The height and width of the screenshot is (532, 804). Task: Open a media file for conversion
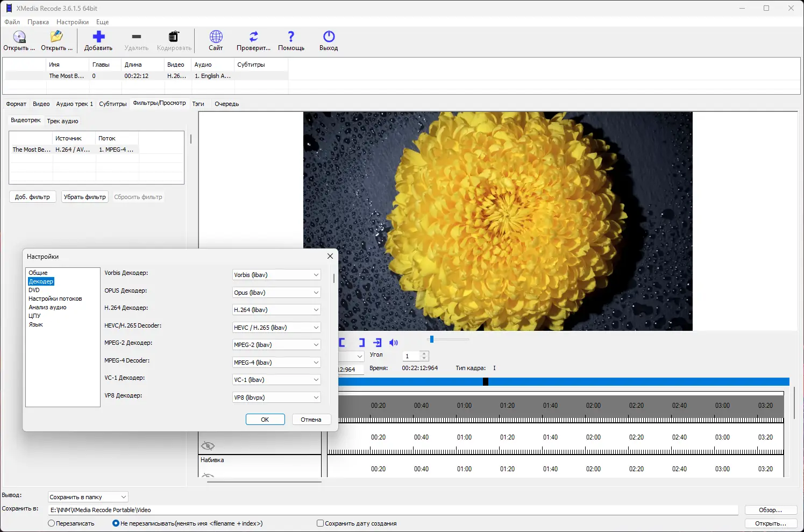coord(56,40)
